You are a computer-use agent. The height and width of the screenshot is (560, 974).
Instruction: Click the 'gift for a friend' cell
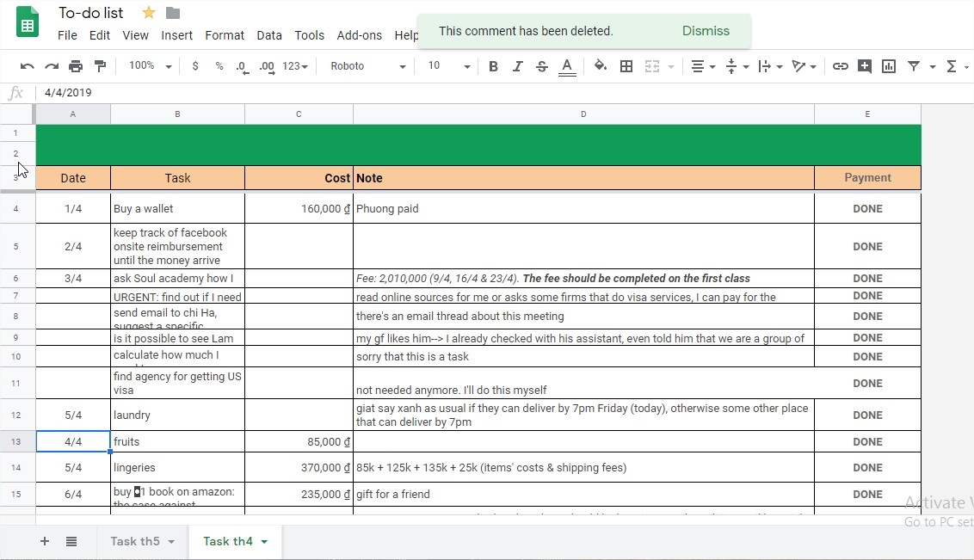tap(583, 494)
